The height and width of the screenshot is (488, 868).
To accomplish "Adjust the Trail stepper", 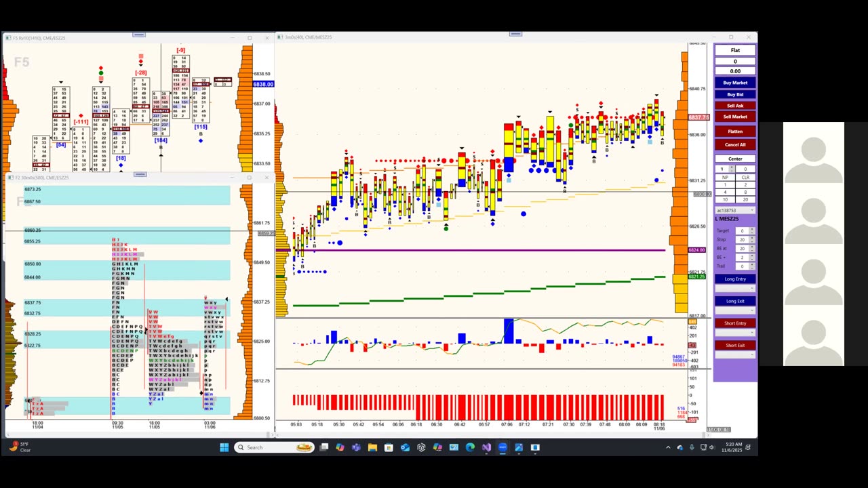I will click(x=752, y=266).
